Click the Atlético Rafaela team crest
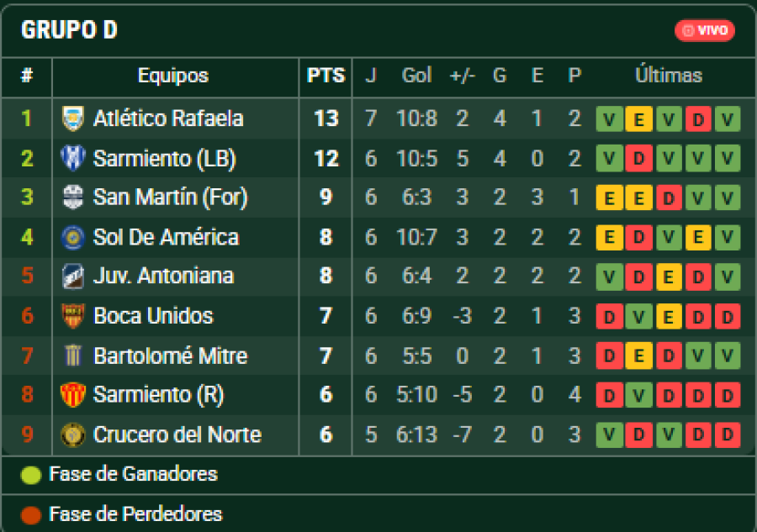 point(73,119)
